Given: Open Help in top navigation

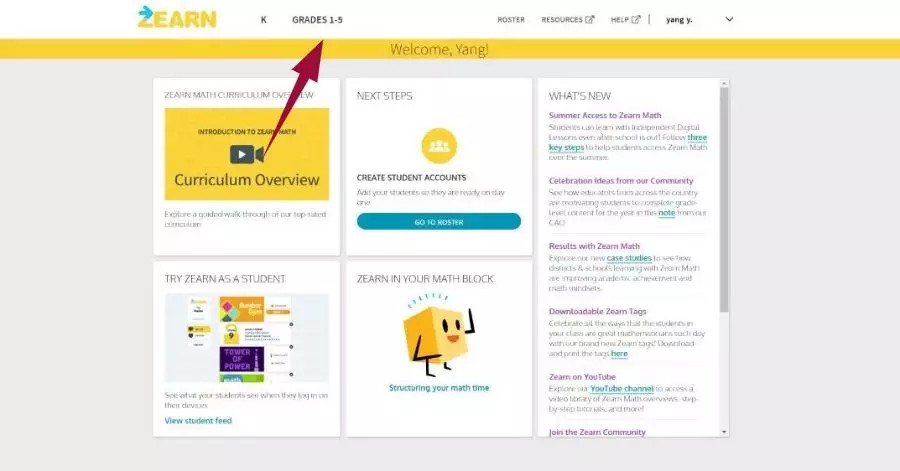Looking at the screenshot, I should pyautogui.click(x=620, y=20).
